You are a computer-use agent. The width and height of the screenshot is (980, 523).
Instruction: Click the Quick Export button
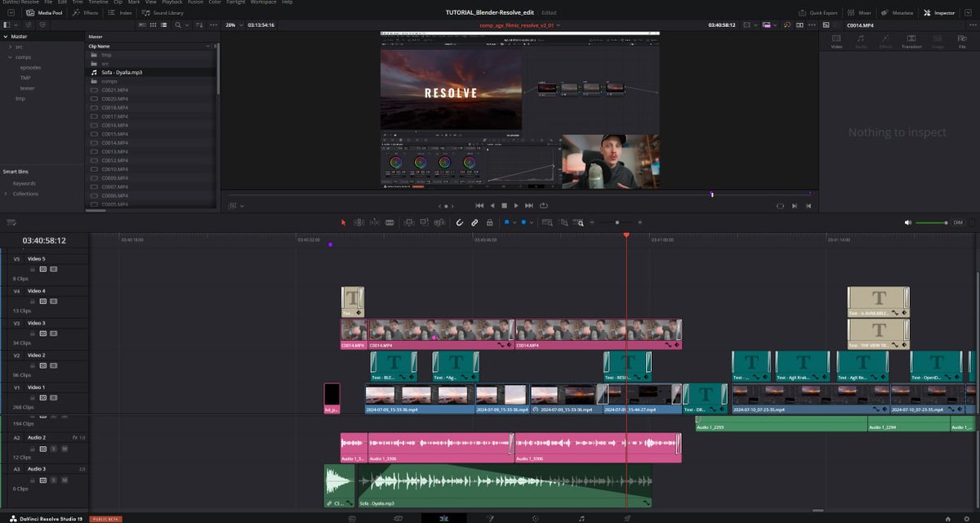coord(817,13)
